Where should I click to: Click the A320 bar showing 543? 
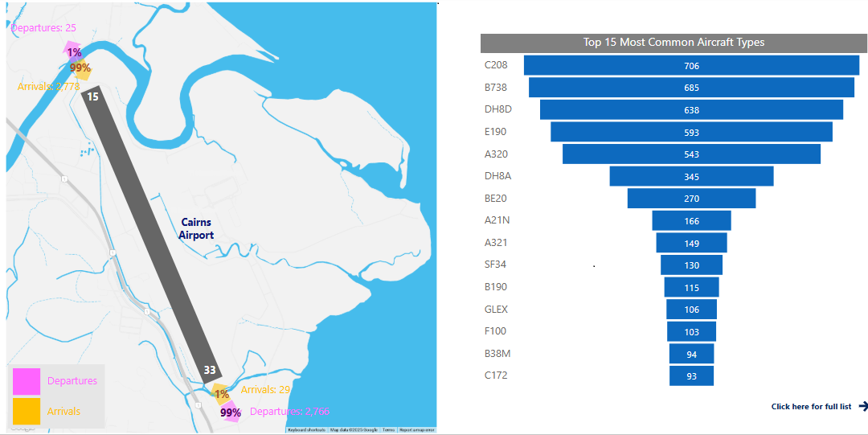point(691,154)
